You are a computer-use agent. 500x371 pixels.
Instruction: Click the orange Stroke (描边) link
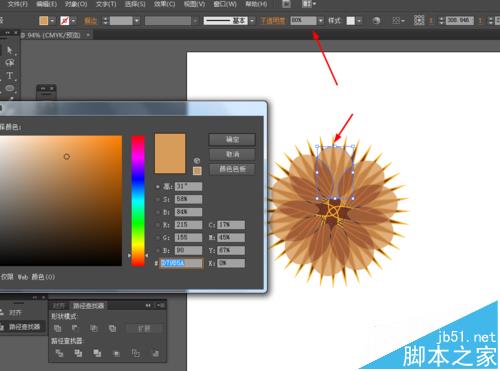tap(90, 21)
